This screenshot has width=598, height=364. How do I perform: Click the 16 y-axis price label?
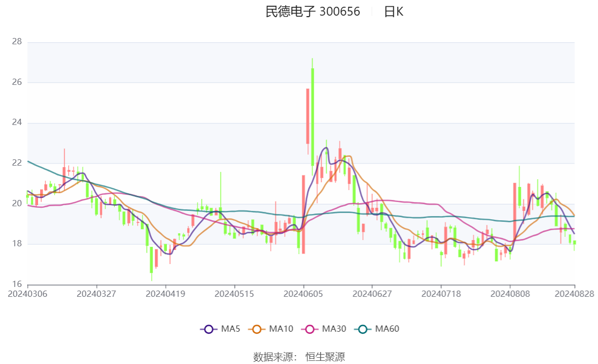click(x=17, y=284)
